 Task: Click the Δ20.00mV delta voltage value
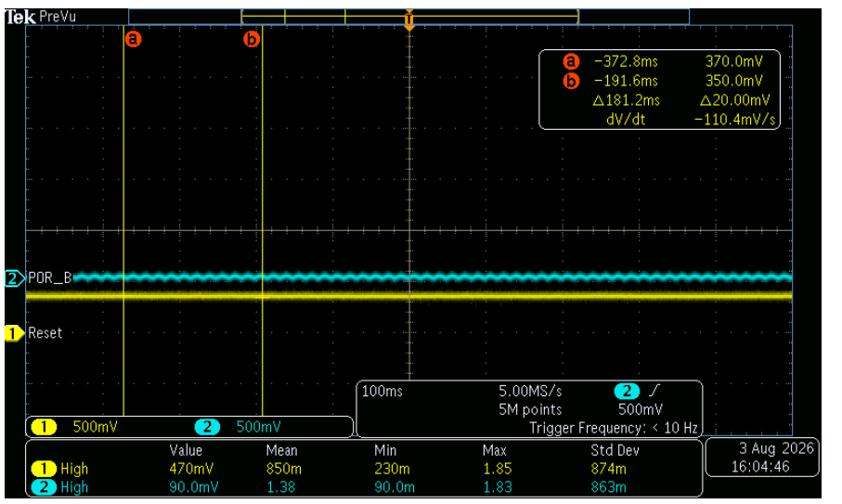(734, 100)
